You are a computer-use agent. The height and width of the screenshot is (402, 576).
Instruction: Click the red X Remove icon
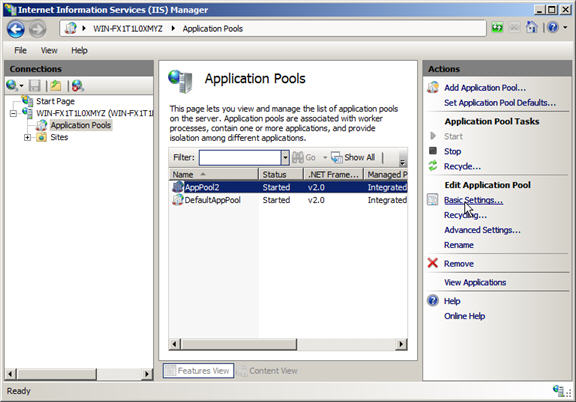pyautogui.click(x=433, y=263)
